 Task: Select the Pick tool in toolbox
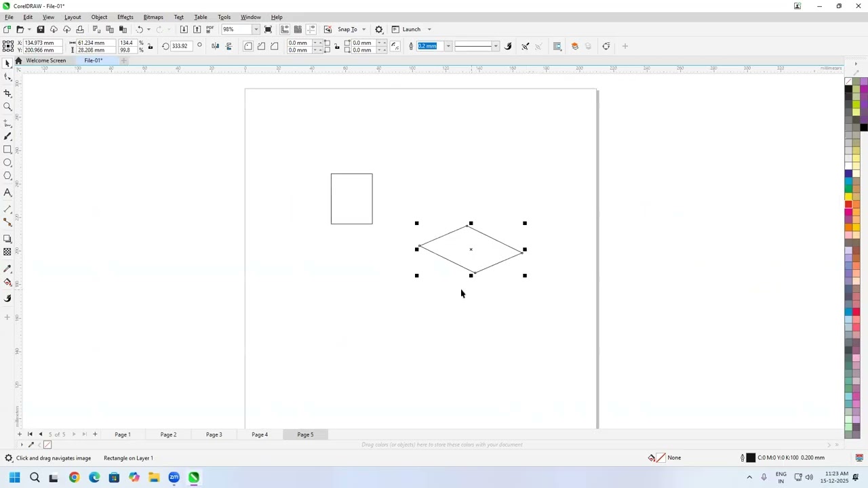click(x=7, y=63)
